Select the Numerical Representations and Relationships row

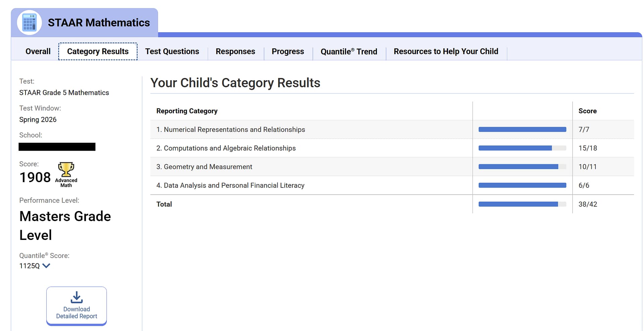point(392,129)
